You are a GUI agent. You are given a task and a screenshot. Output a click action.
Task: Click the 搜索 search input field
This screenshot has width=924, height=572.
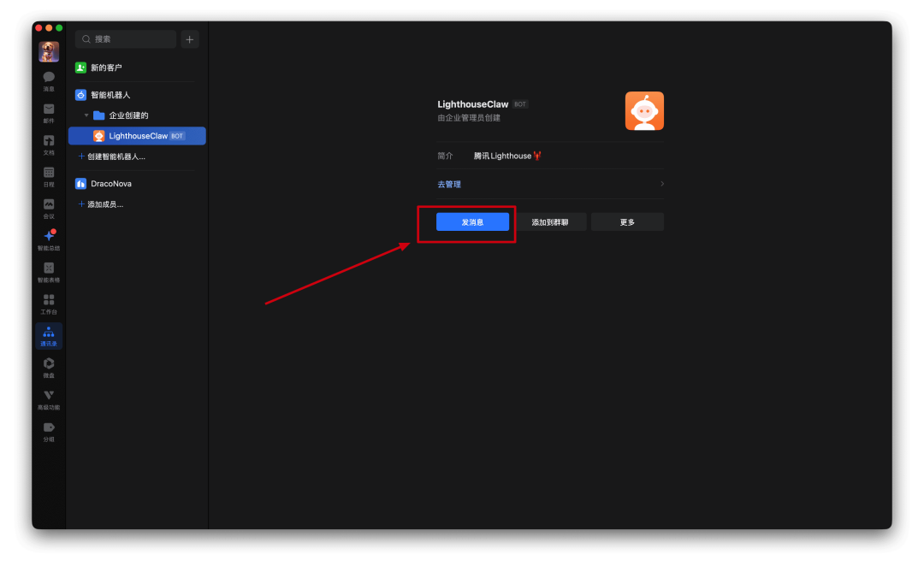coord(127,39)
